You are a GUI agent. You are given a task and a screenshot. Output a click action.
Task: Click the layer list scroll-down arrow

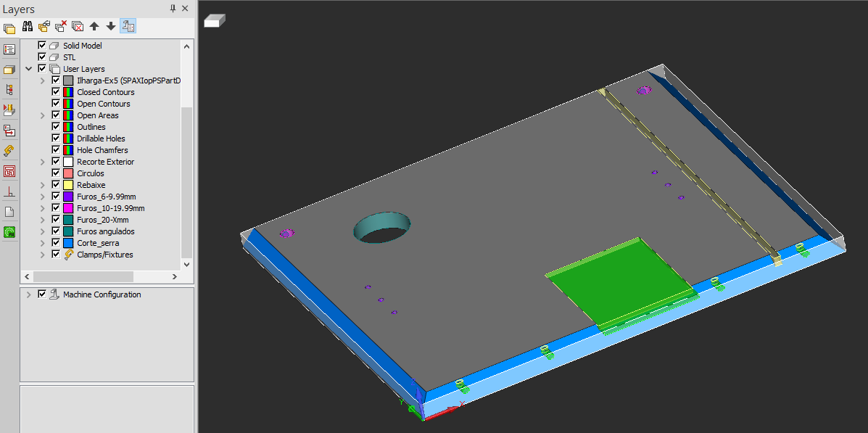pos(186,265)
